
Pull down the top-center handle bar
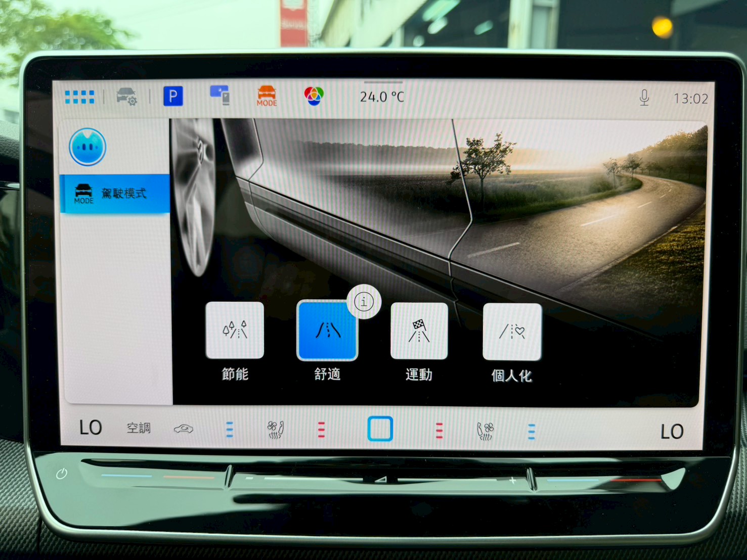click(383, 82)
